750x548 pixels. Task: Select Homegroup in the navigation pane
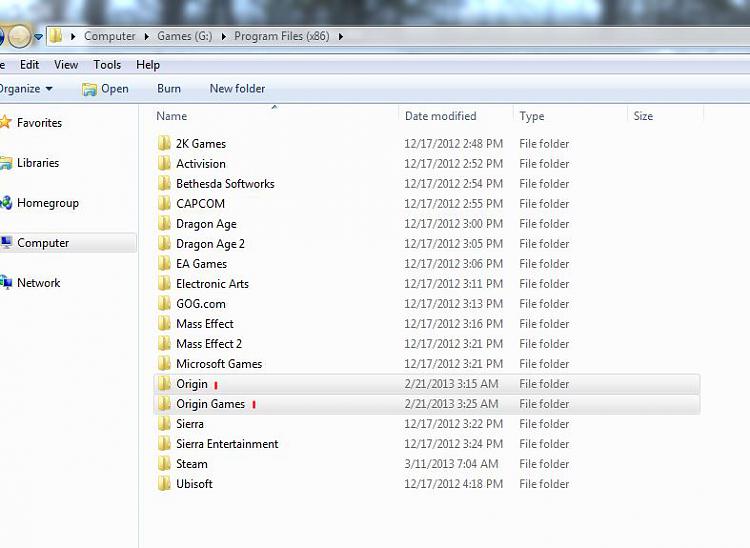click(x=48, y=203)
